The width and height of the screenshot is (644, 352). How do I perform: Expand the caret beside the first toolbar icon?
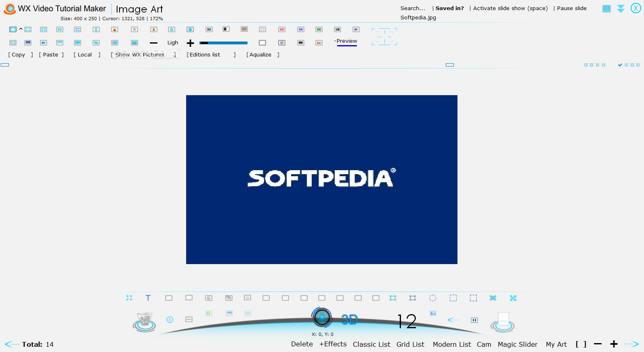[x=21, y=29]
